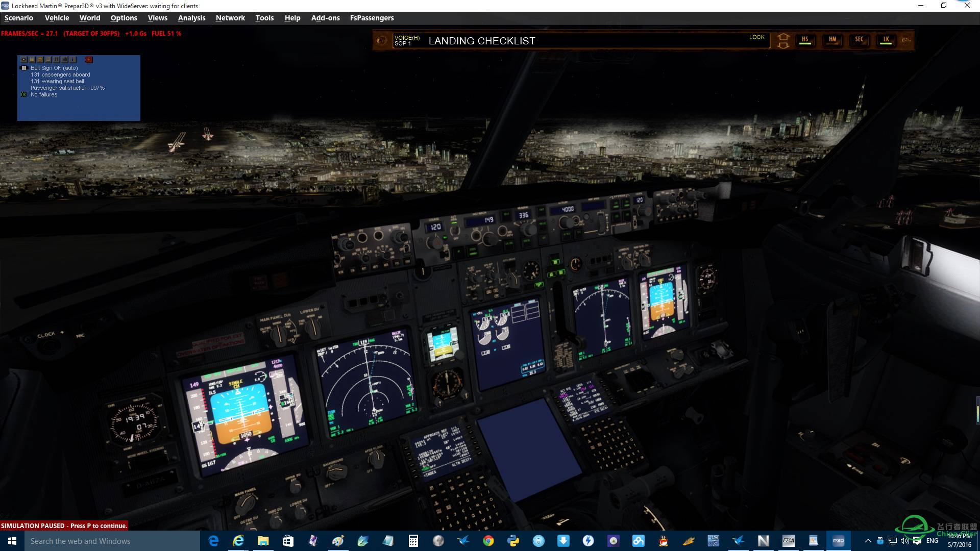Toggle the LK button on checklist bar
Viewport: 980px width, 551px height.
pos(886,40)
